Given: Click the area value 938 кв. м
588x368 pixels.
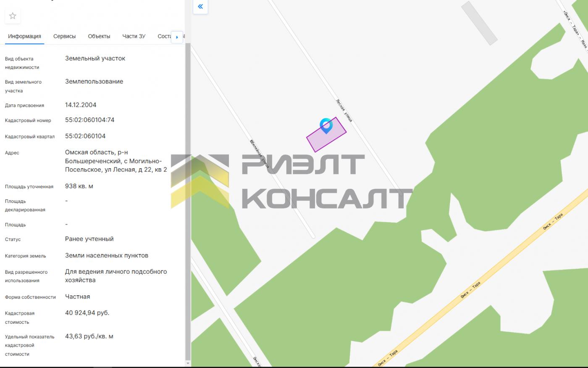Looking at the screenshot, I should click(79, 186).
